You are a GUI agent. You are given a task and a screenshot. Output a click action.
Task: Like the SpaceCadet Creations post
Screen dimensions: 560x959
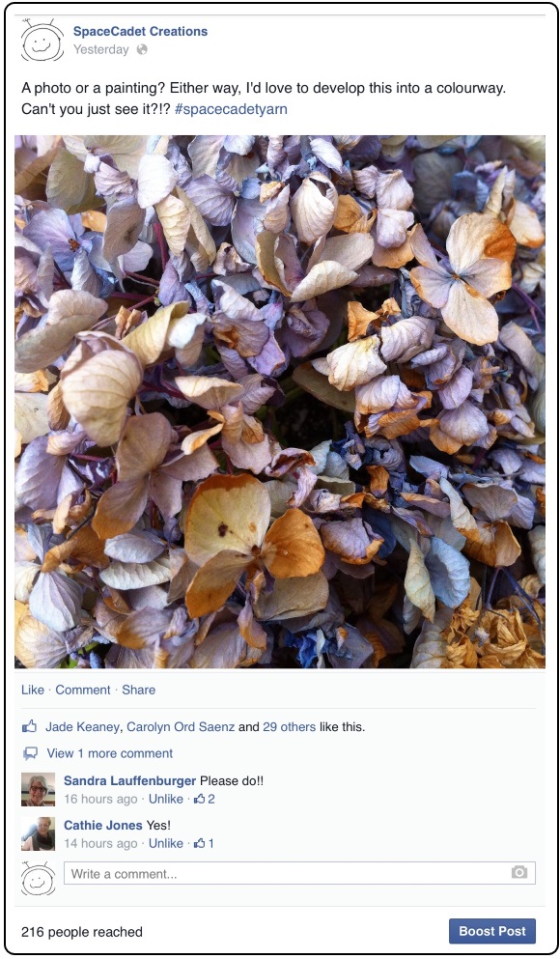click(x=33, y=690)
